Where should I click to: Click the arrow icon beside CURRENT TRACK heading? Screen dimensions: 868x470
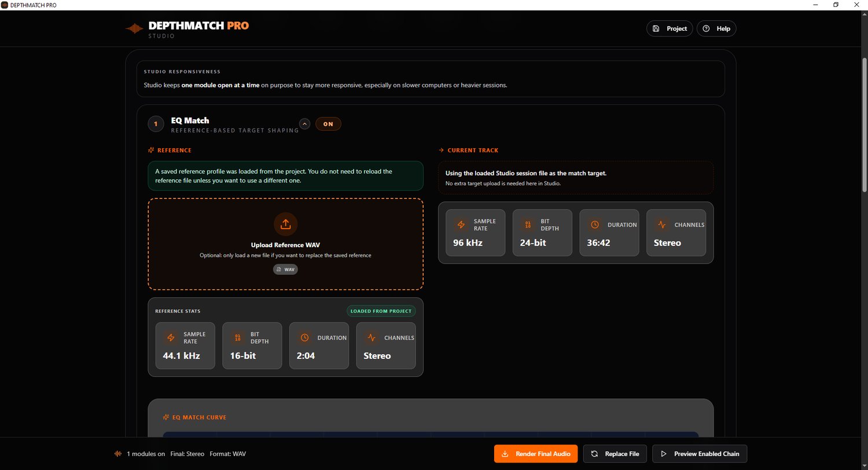pyautogui.click(x=441, y=150)
